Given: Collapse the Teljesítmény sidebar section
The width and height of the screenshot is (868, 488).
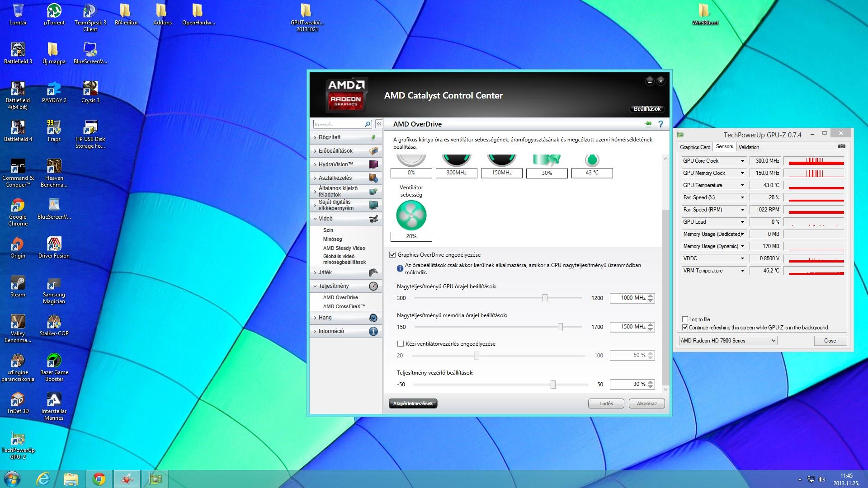Looking at the screenshot, I should (346, 286).
